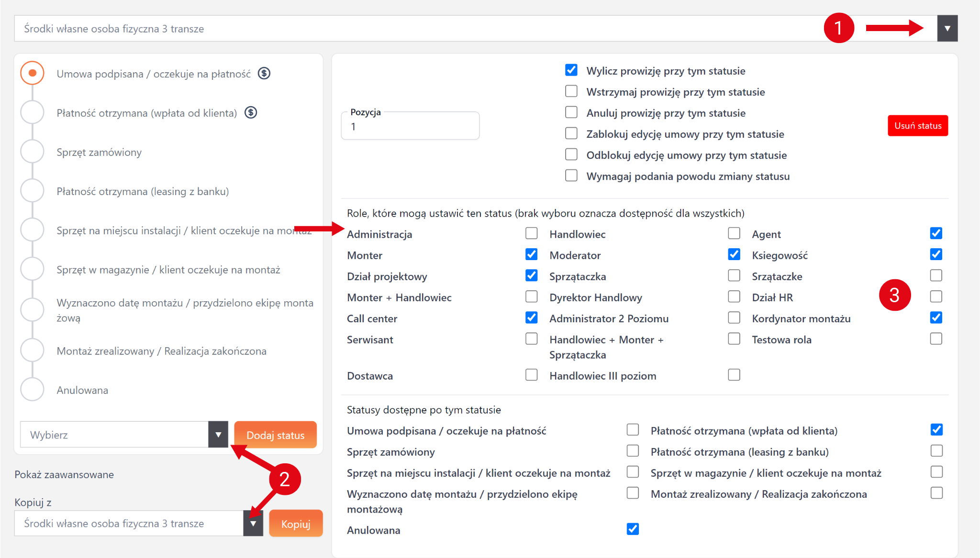Image resolution: width=980 pixels, height=558 pixels.
Task: Click the red Usuń status button
Action: [x=918, y=126]
